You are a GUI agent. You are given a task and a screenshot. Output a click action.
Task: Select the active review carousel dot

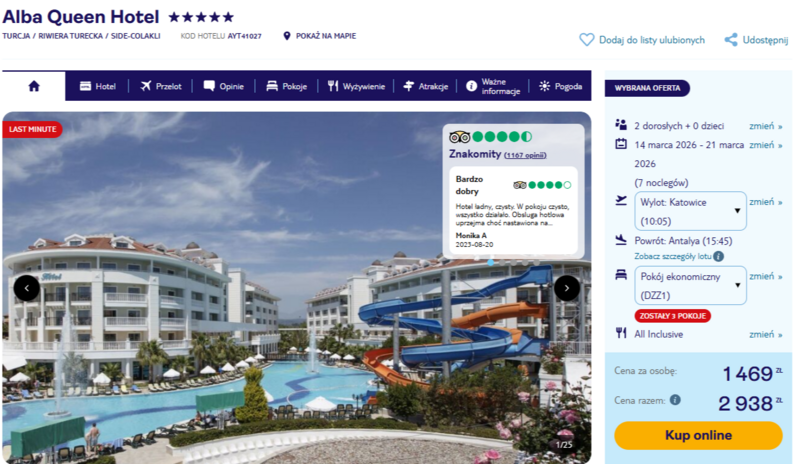pos(490,262)
